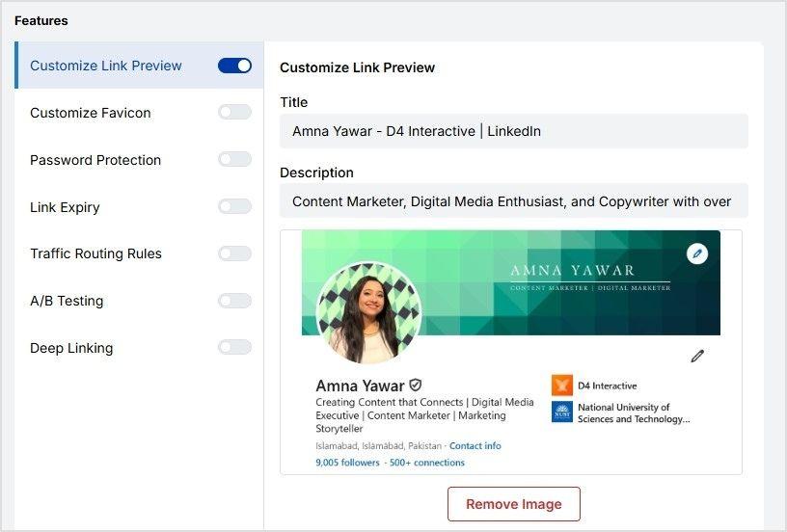Disable the Customize Link Preview toggle

click(x=234, y=66)
